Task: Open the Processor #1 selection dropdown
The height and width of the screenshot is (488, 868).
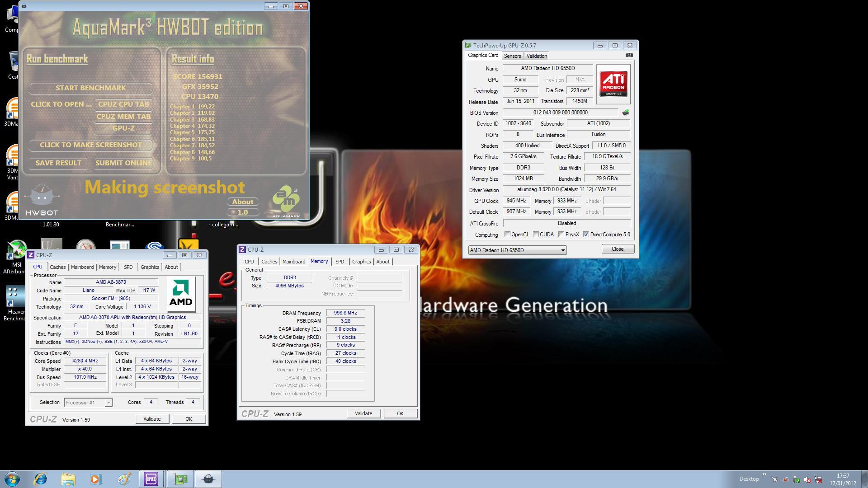Action: click(x=88, y=402)
